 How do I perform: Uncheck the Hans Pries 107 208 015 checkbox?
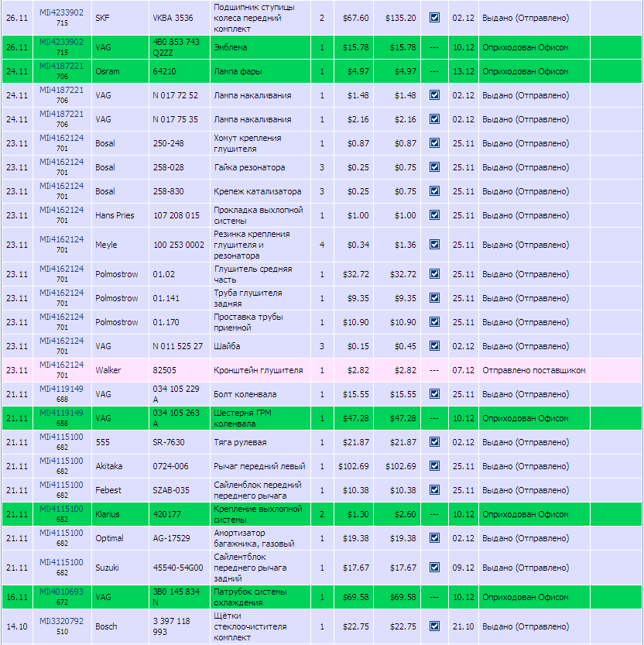(x=434, y=215)
